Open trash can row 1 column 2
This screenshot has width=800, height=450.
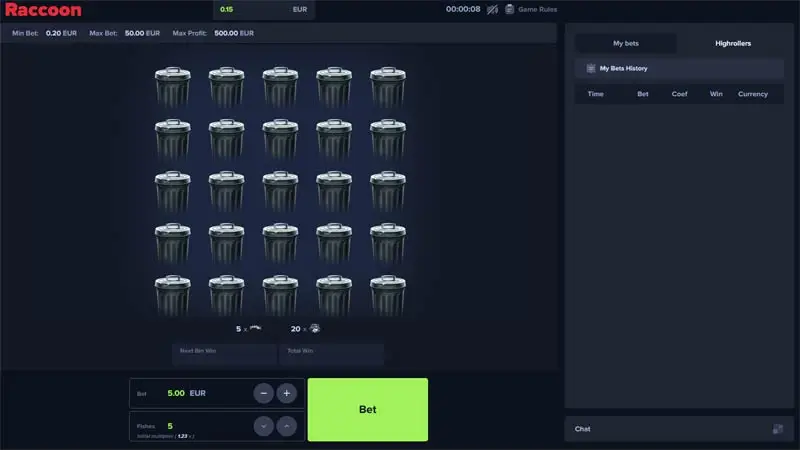(x=227, y=87)
